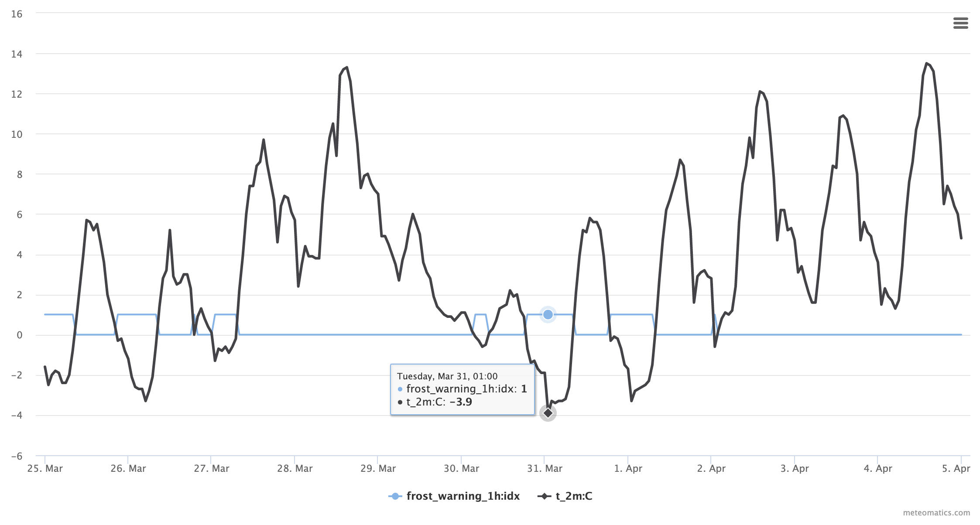Click the 31. Mar x-axis label

point(545,469)
